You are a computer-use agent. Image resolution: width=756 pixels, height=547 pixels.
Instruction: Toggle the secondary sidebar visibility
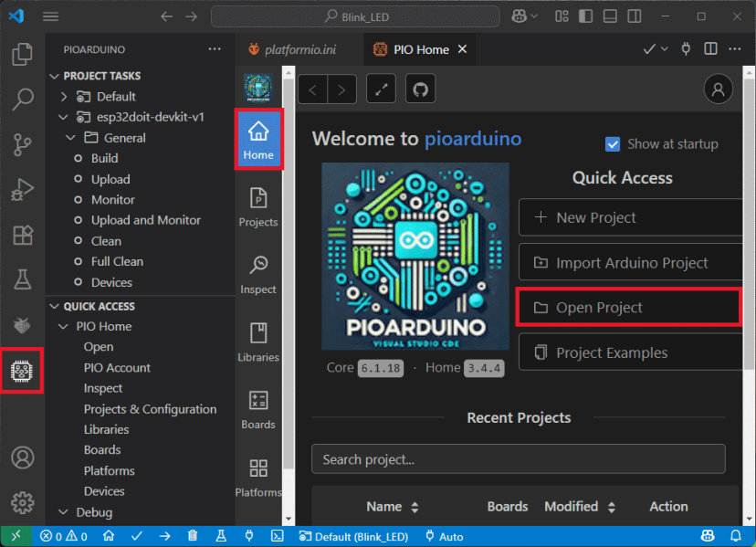[x=633, y=16]
